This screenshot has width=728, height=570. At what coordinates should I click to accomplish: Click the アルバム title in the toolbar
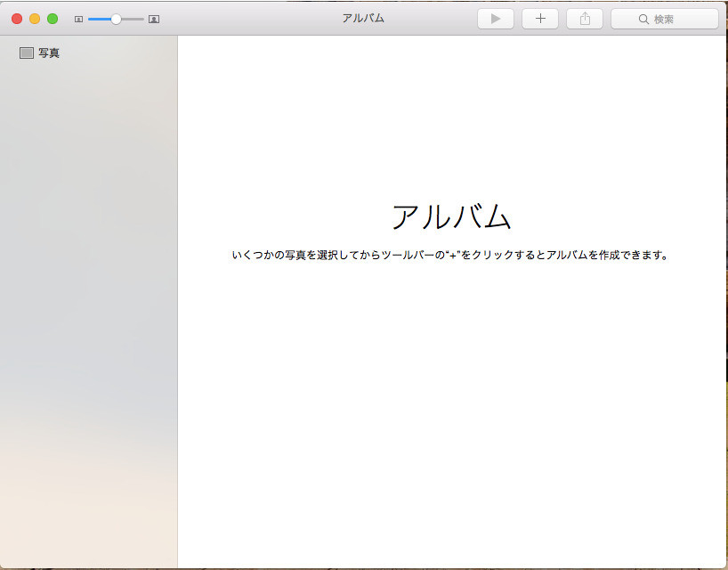point(362,17)
